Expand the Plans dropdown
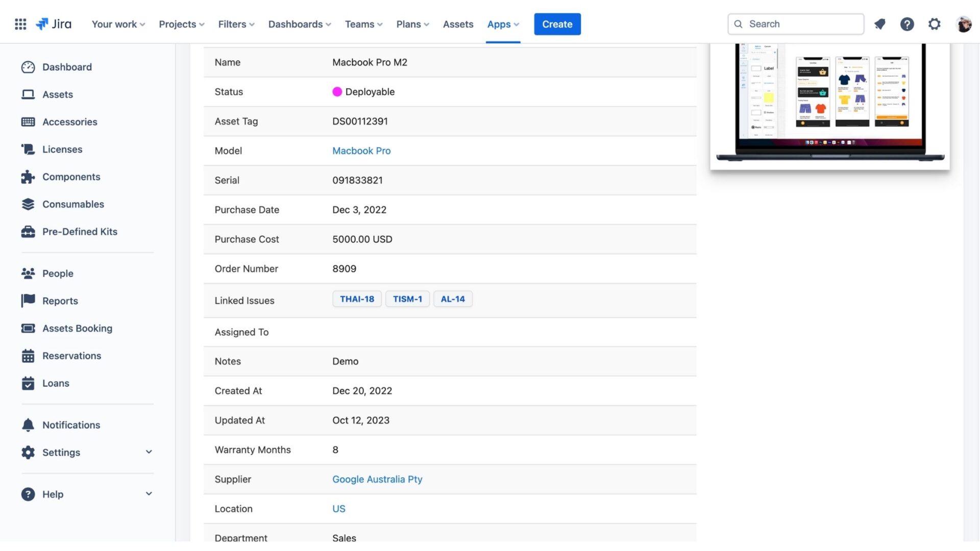Screen dimensions: 980x551 [x=413, y=24]
